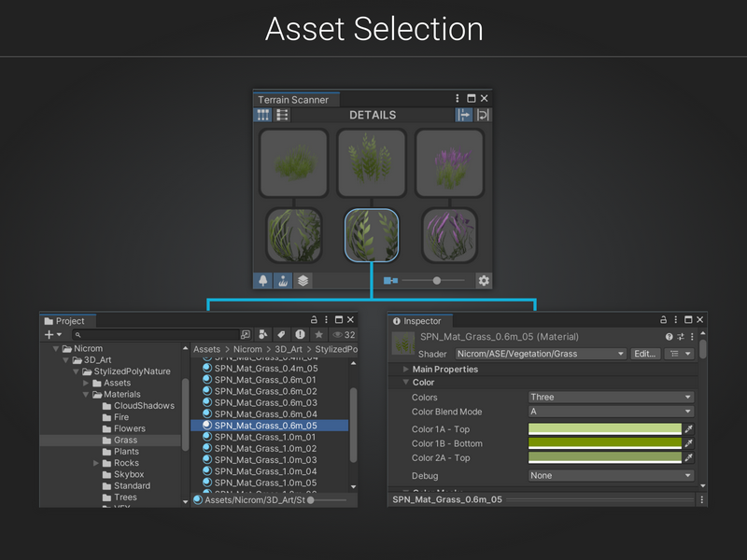The image size is (747, 560).
Task: Select the purple grass material sphere
Action: 450,235
